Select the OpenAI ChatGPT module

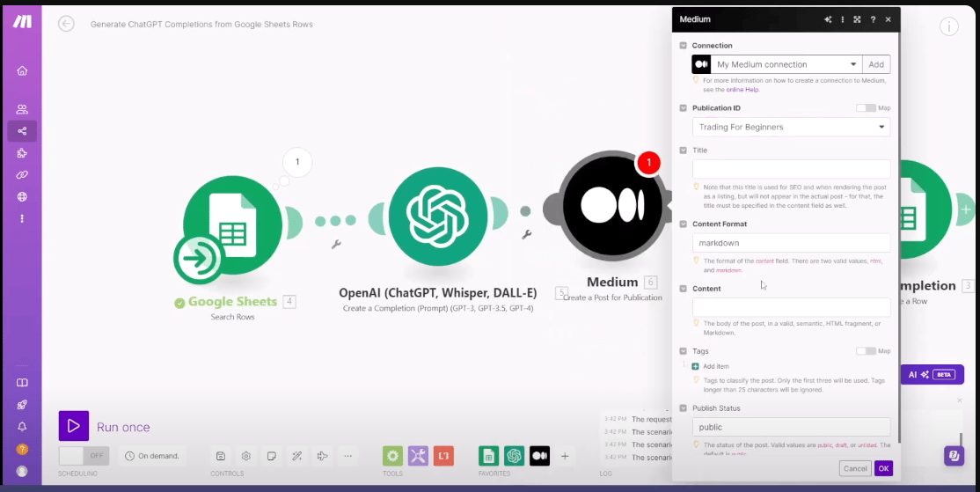click(x=437, y=216)
